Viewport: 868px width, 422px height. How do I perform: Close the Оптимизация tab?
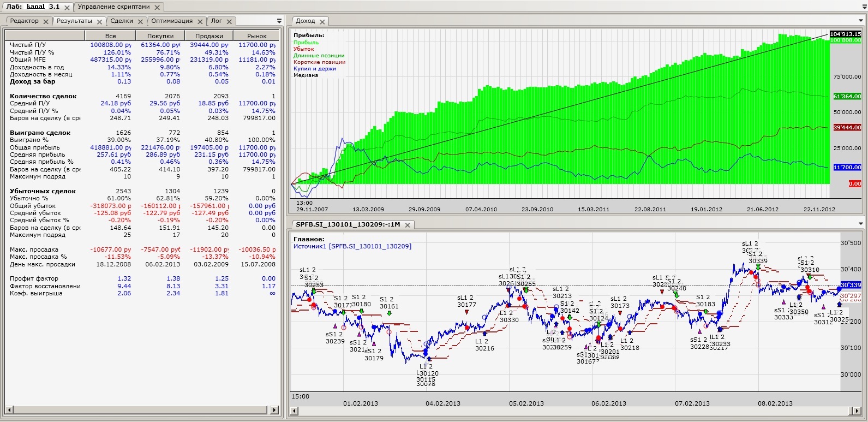click(x=200, y=22)
